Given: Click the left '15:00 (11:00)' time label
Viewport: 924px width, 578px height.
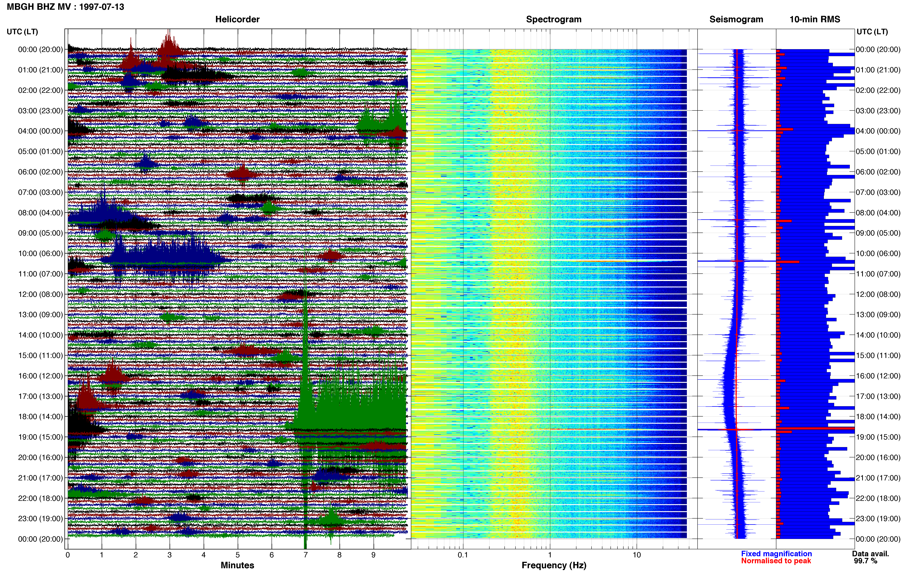Looking at the screenshot, I should (41, 356).
